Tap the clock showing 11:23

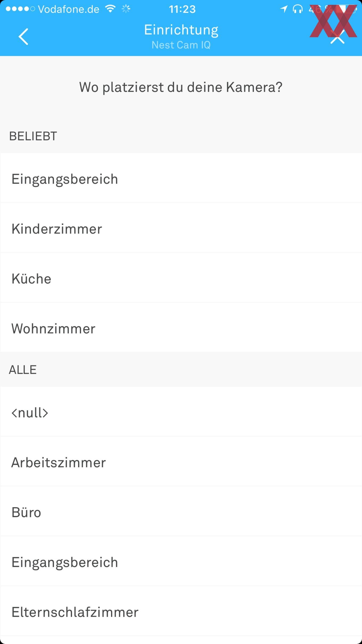tap(182, 9)
